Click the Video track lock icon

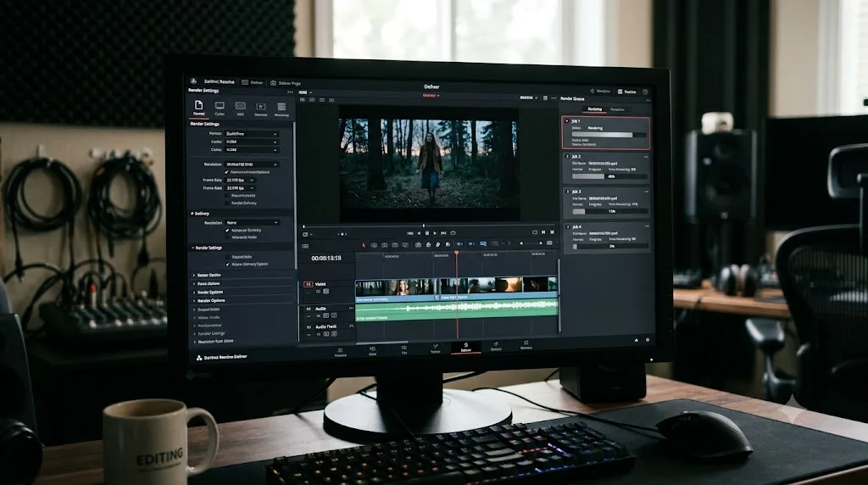[326, 291]
